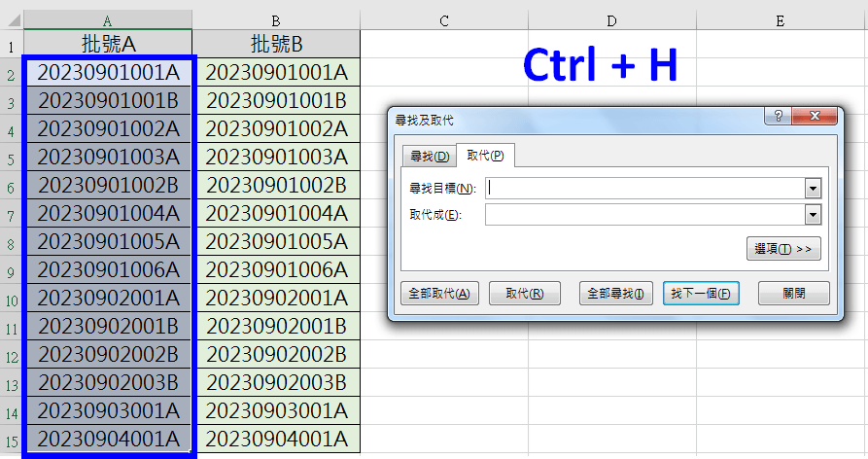Switch to the 尋找 tab

429,157
